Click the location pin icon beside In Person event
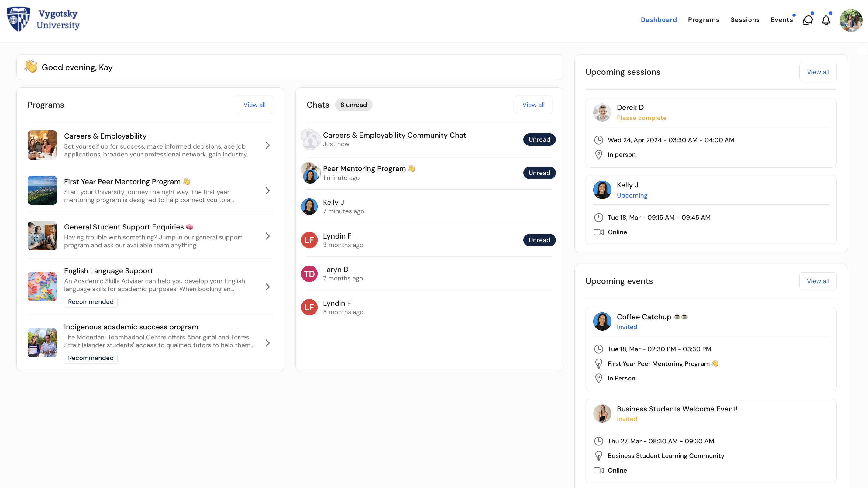Image resolution: width=868 pixels, height=488 pixels. click(598, 378)
